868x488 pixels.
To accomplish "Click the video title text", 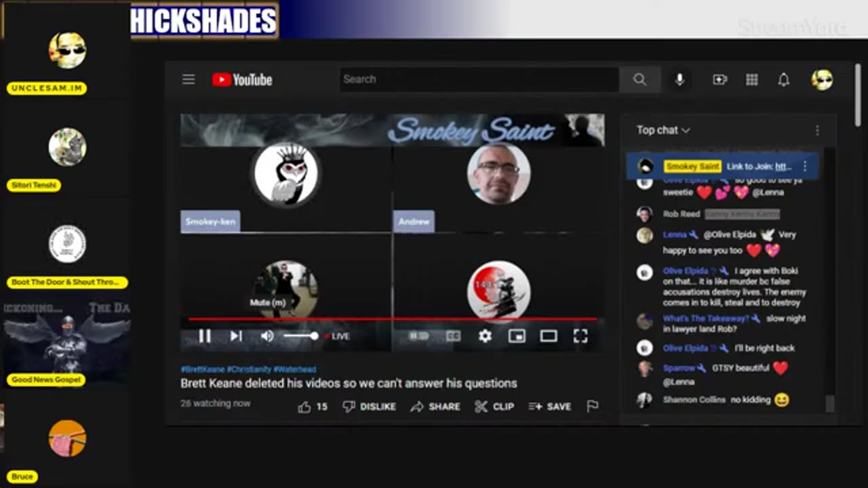I will [349, 384].
